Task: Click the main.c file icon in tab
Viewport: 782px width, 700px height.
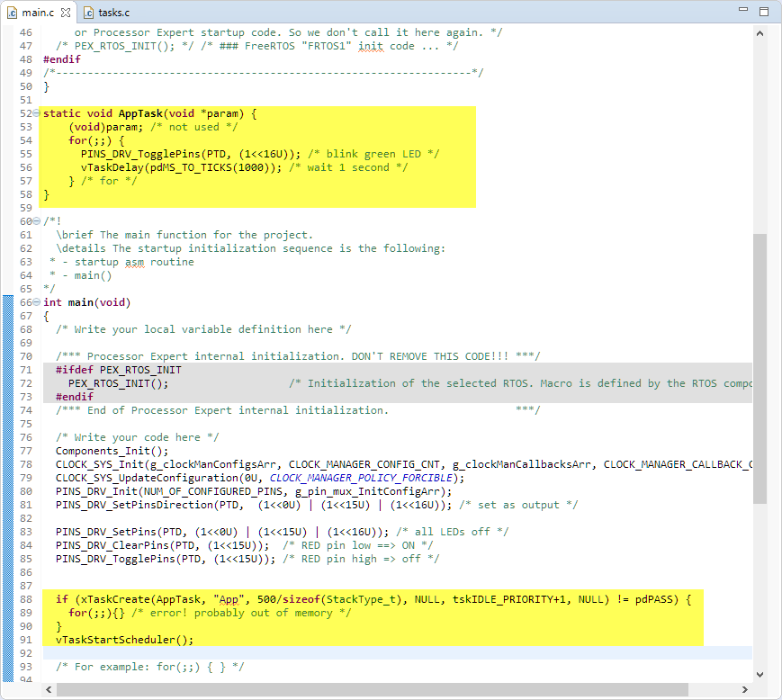Action: click(13, 13)
